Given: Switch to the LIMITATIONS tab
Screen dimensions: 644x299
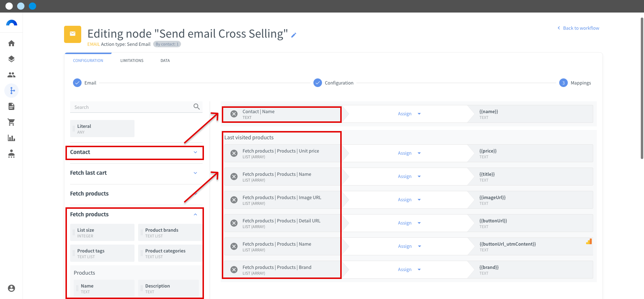Looking at the screenshot, I should coord(132,61).
